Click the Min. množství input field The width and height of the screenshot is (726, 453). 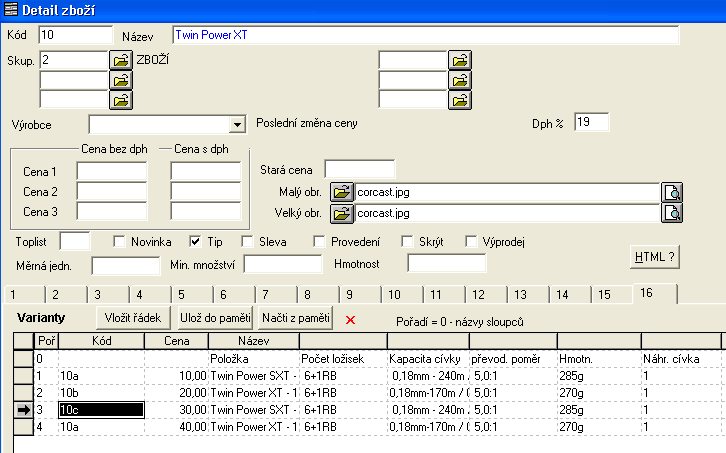[283, 264]
